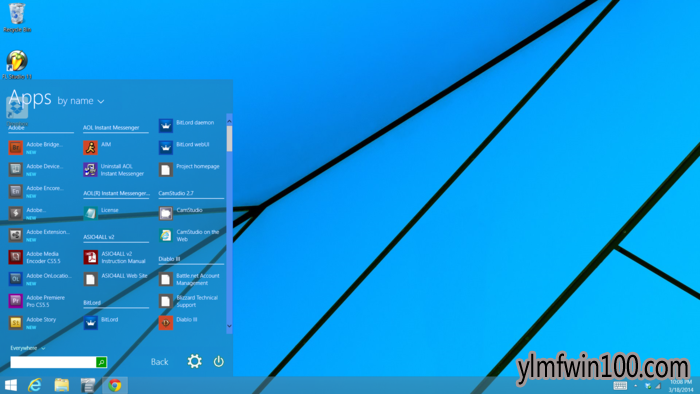Start BitLord daemon icon
The image size is (700, 394).
(x=166, y=125)
